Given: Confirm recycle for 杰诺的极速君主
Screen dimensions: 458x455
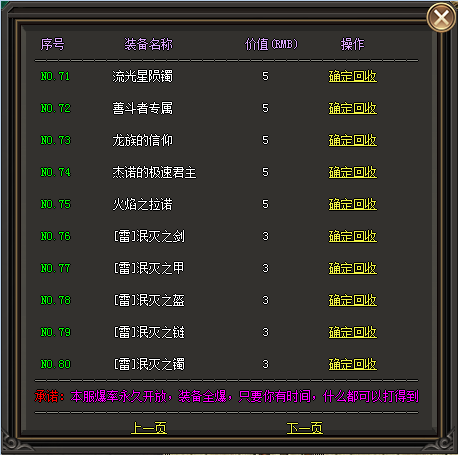Looking at the screenshot, I should (353, 172).
